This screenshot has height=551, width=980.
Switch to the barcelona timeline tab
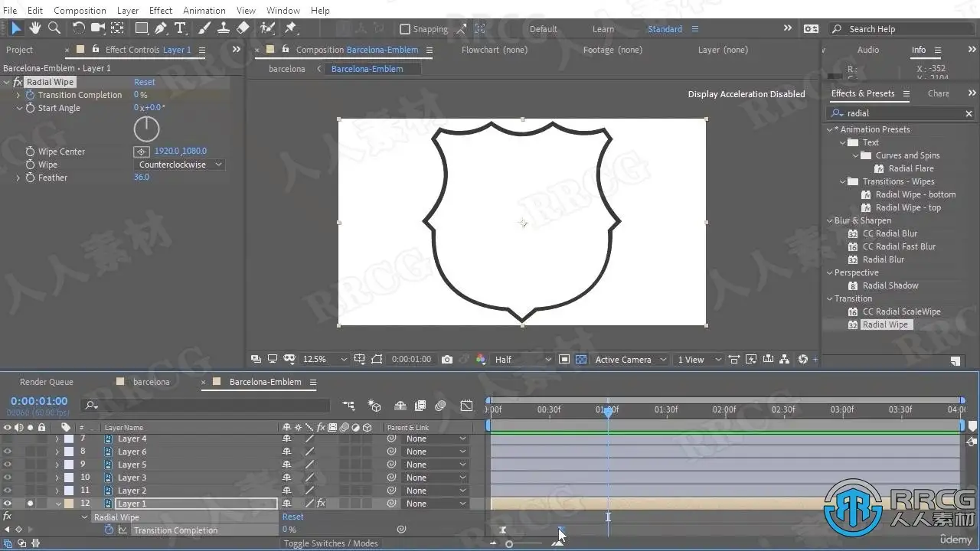point(151,382)
